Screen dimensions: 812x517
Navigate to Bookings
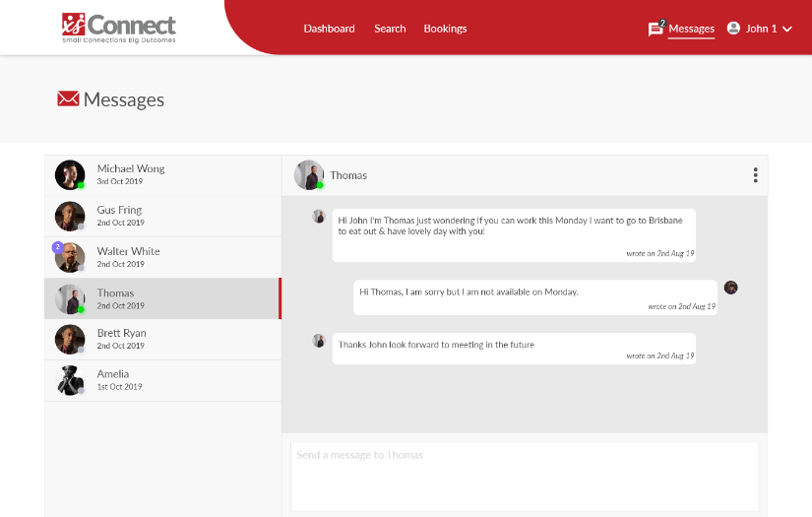click(445, 29)
